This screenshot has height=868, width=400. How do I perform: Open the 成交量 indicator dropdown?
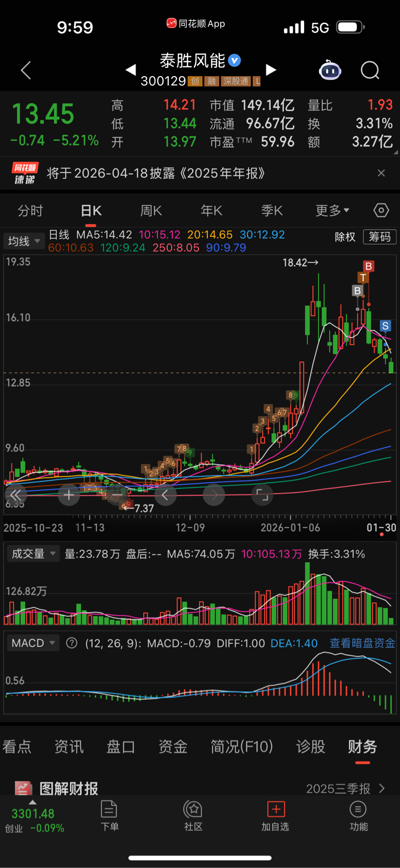33,554
